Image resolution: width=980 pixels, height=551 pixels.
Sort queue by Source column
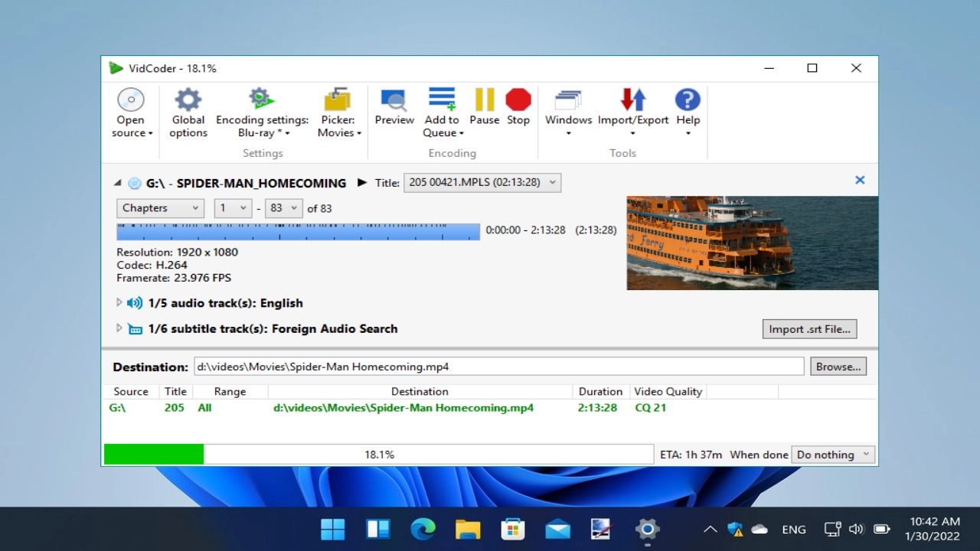(131, 392)
